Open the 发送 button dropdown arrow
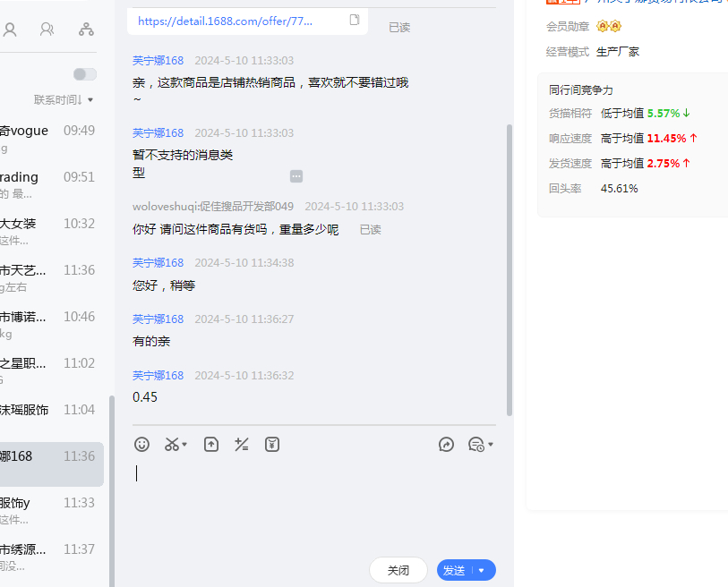The image size is (728, 587). coord(482,570)
